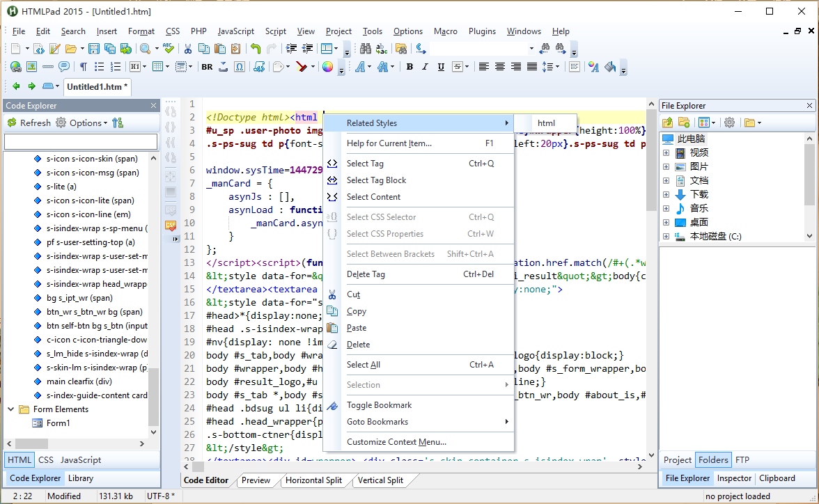The height and width of the screenshot is (504, 819).
Task: Insert a line break with BR icon
Action: pos(207,67)
